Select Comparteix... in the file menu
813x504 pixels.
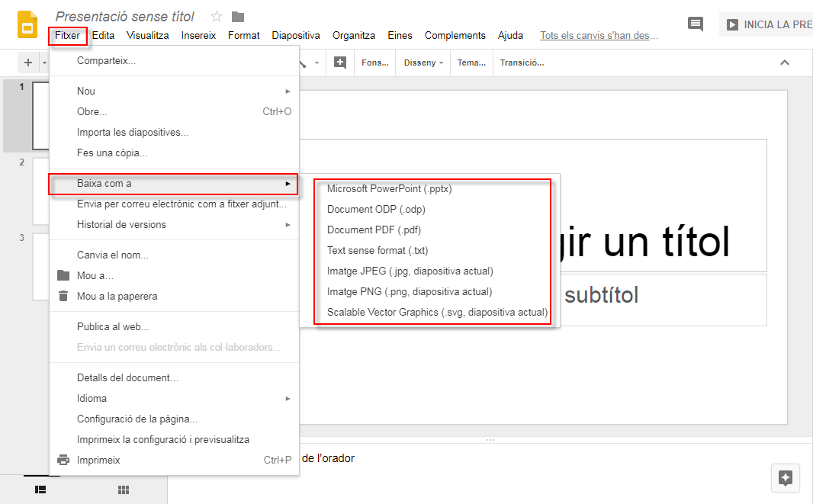[174, 61]
